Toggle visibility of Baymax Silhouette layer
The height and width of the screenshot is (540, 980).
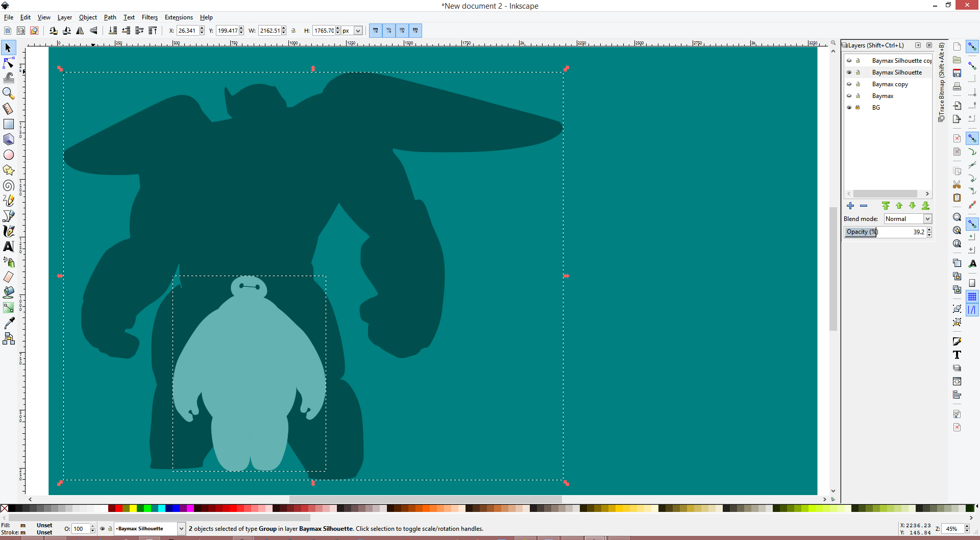(849, 72)
